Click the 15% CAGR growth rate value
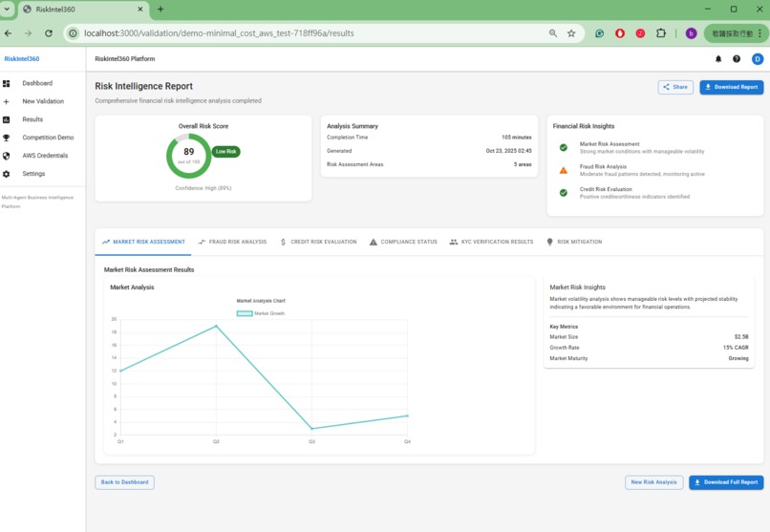This screenshot has height=532, width=770. (x=736, y=348)
